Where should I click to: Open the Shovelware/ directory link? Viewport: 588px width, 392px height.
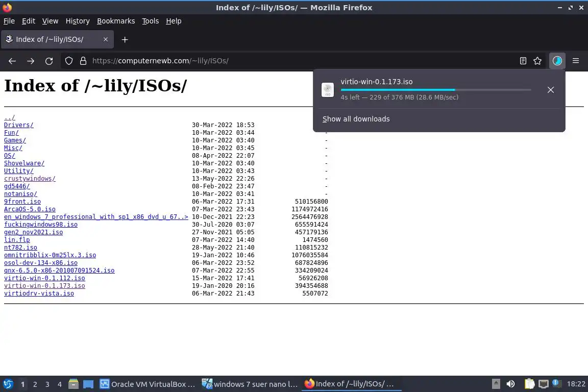[24, 163]
